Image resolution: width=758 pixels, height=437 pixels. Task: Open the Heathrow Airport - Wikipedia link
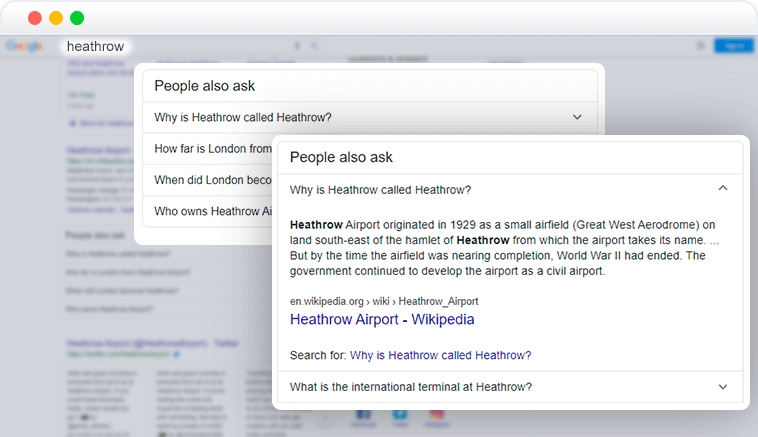[382, 320]
